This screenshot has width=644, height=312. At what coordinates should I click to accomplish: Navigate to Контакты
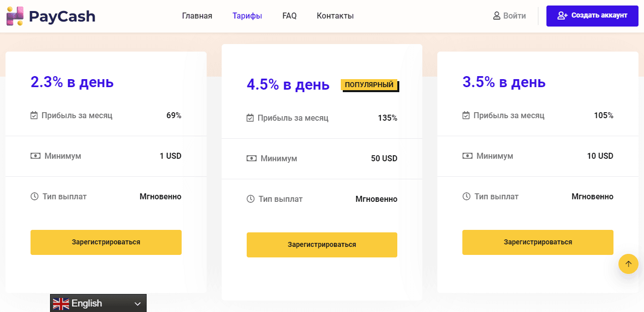(x=335, y=16)
